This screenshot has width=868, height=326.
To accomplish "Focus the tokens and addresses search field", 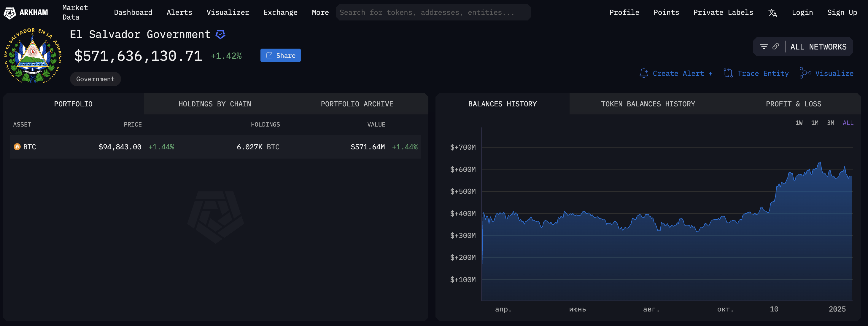I will (433, 12).
